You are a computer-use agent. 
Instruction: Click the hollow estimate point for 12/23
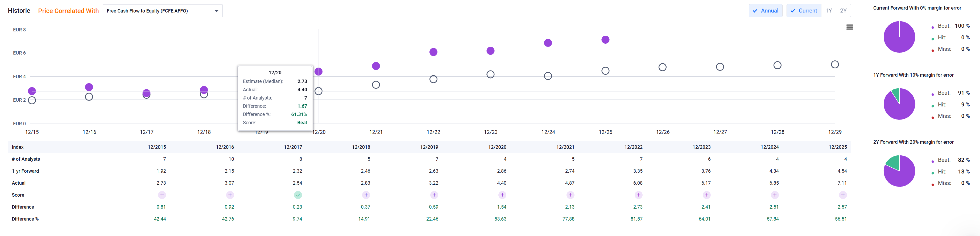tap(491, 74)
